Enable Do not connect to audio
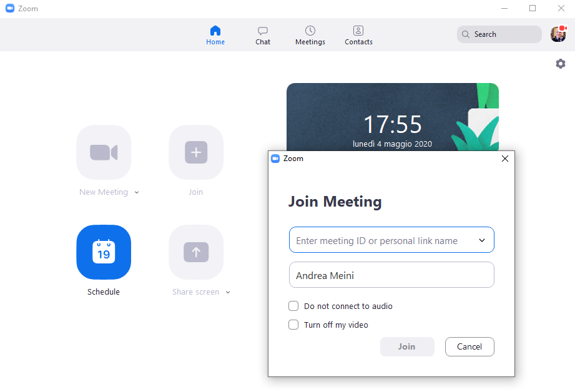 pos(293,306)
